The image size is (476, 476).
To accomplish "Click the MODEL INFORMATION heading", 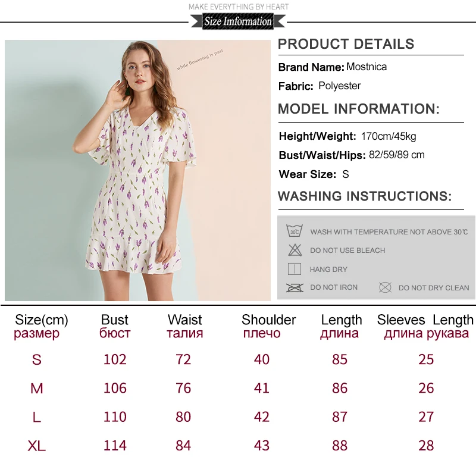I will pyautogui.click(x=359, y=109).
